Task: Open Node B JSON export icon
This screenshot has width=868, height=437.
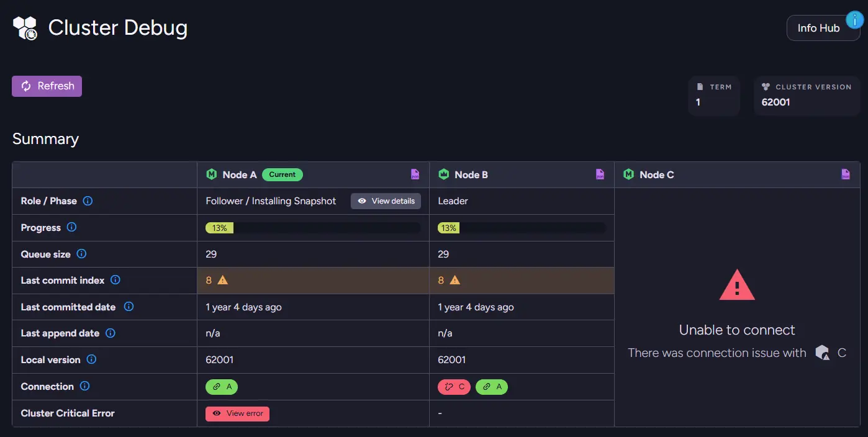Action: tap(600, 174)
